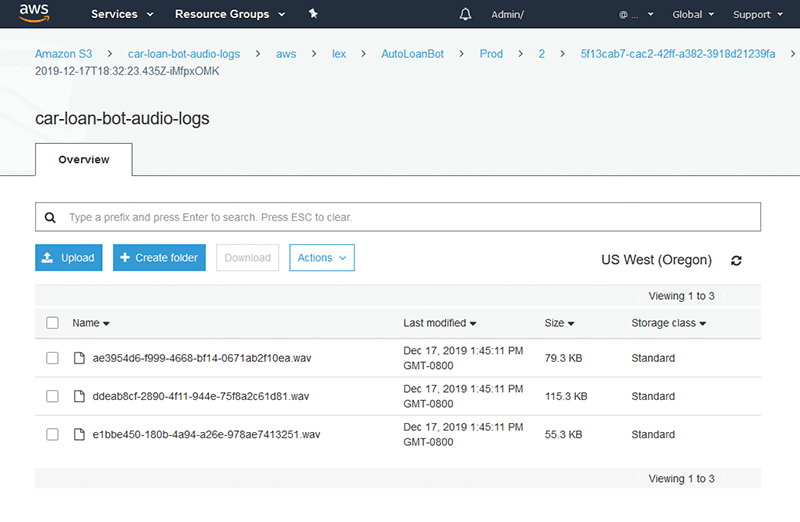Open the aws breadcrumb folder

286,54
